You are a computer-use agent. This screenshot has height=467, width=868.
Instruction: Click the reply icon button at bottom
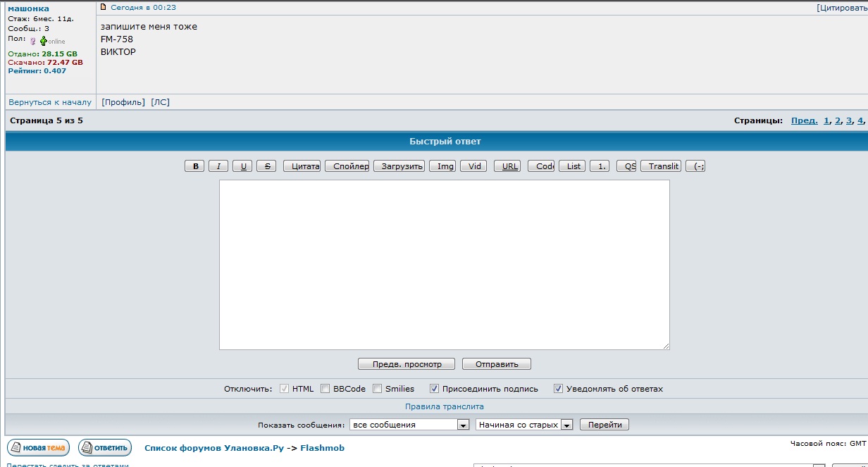pos(105,447)
